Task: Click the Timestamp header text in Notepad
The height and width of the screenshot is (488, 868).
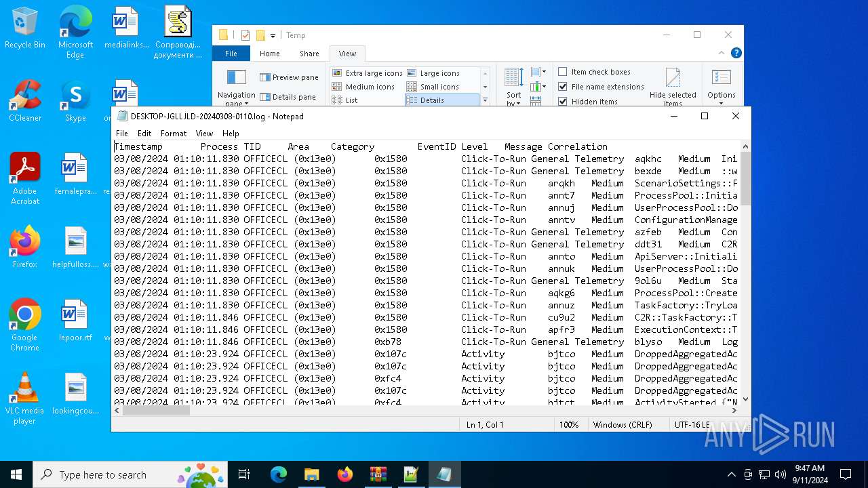Action: pyautogui.click(x=138, y=146)
